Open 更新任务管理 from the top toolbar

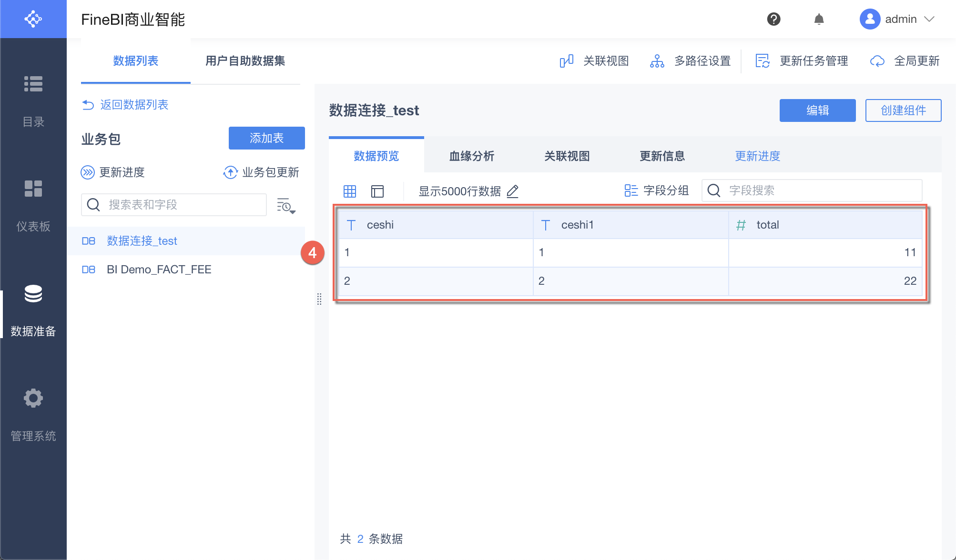point(763,61)
